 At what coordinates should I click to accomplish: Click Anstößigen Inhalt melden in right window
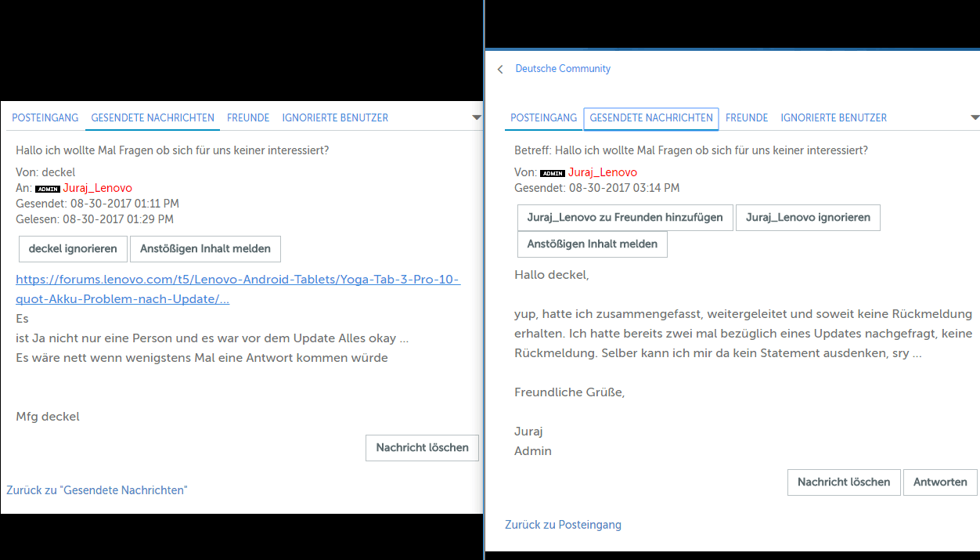pyautogui.click(x=593, y=244)
